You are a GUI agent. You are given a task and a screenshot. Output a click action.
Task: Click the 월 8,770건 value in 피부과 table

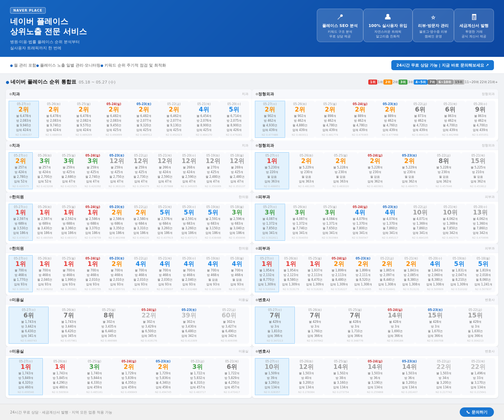(x=267, y=280)
